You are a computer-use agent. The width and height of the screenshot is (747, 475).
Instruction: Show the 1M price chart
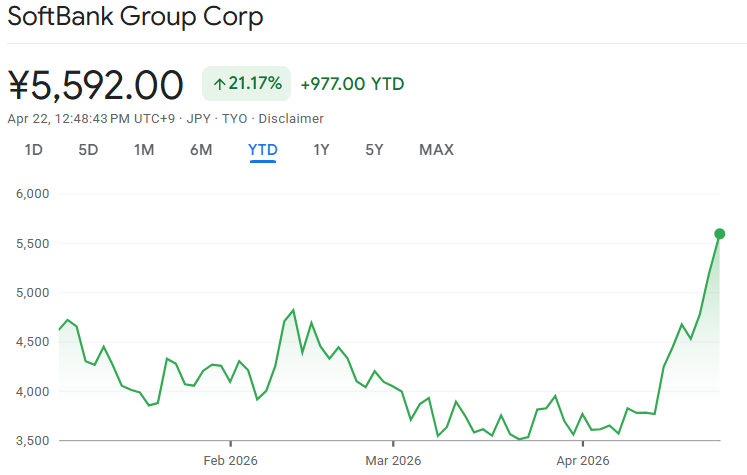144,150
